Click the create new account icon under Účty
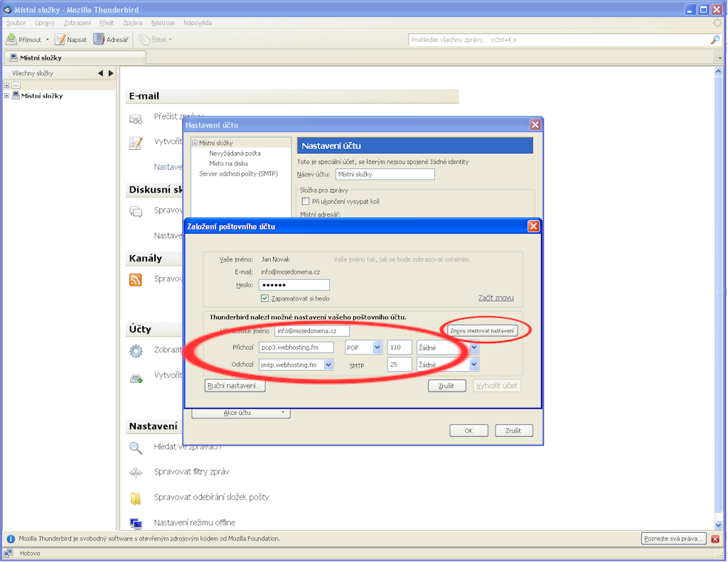728x562 pixels. click(136, 379)
